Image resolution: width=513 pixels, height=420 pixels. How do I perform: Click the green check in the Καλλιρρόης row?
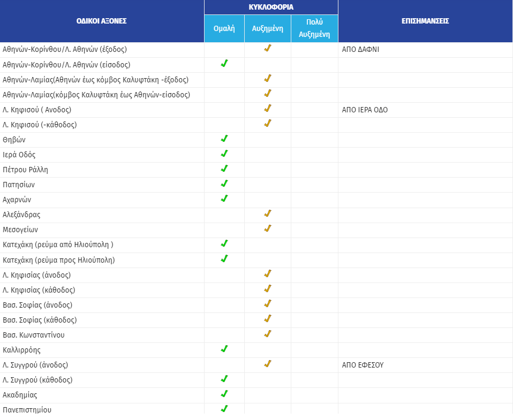click(x=224, y=349)
